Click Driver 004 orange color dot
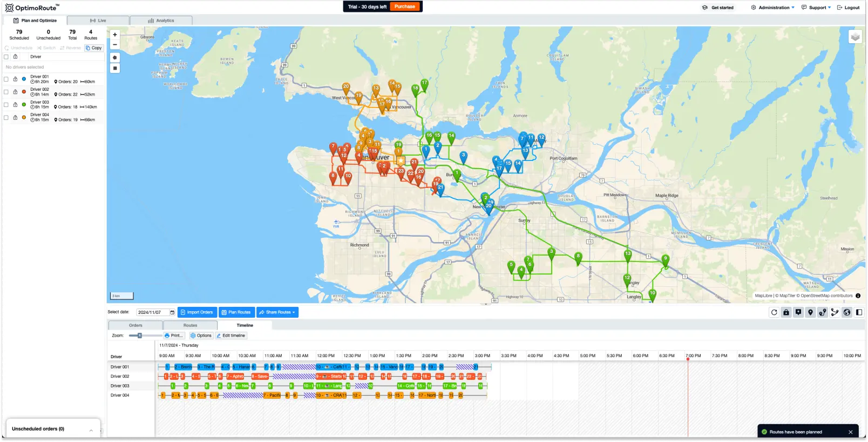 pyautogui.click(x=24, y=117)
